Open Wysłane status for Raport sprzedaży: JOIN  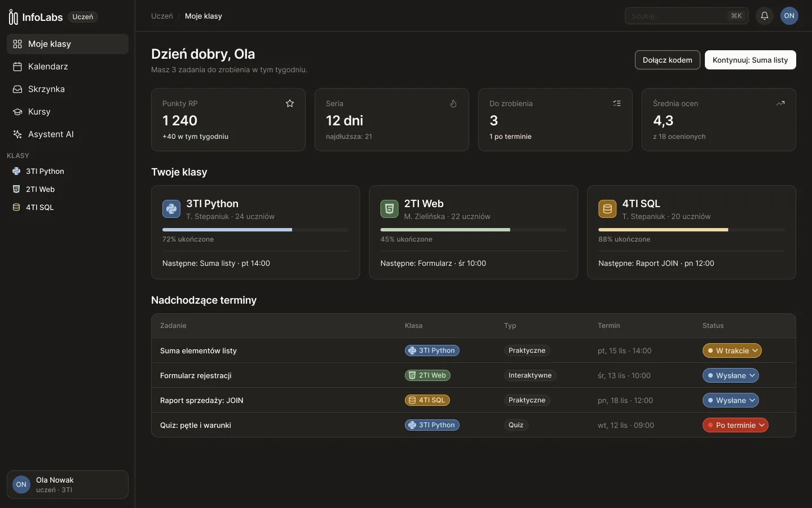[x=731, y=400]
